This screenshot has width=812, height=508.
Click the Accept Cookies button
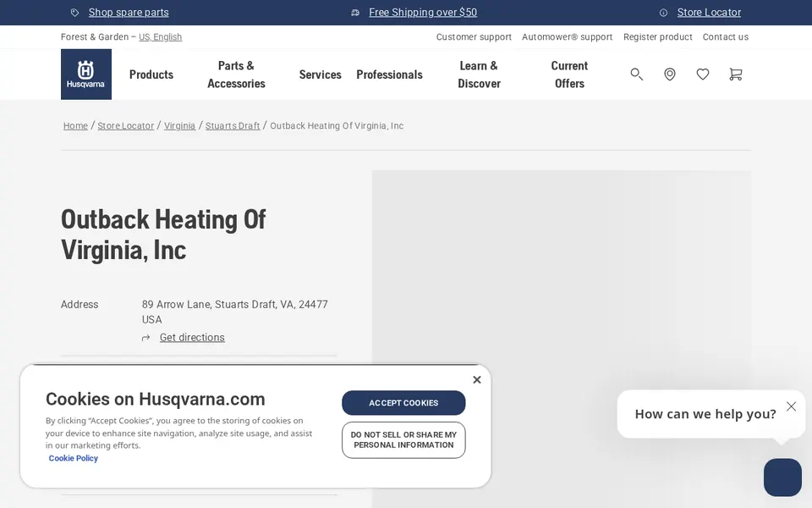click(x=403, y=403)
